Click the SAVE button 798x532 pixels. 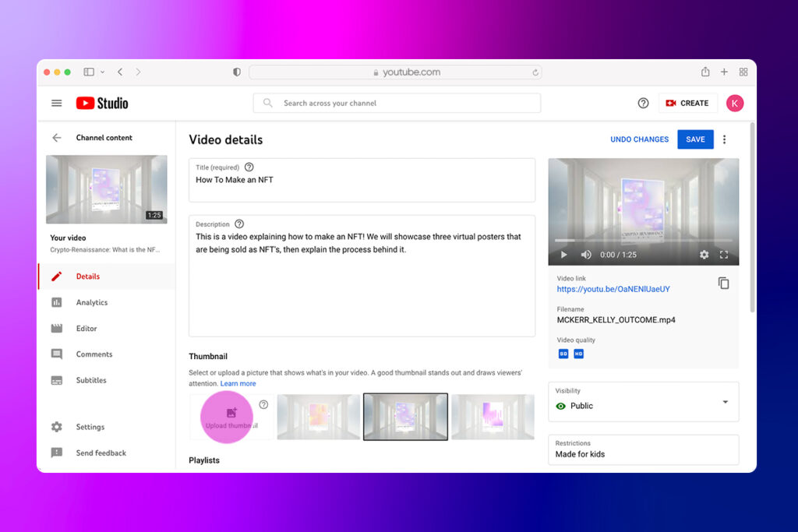pos(695,139)
